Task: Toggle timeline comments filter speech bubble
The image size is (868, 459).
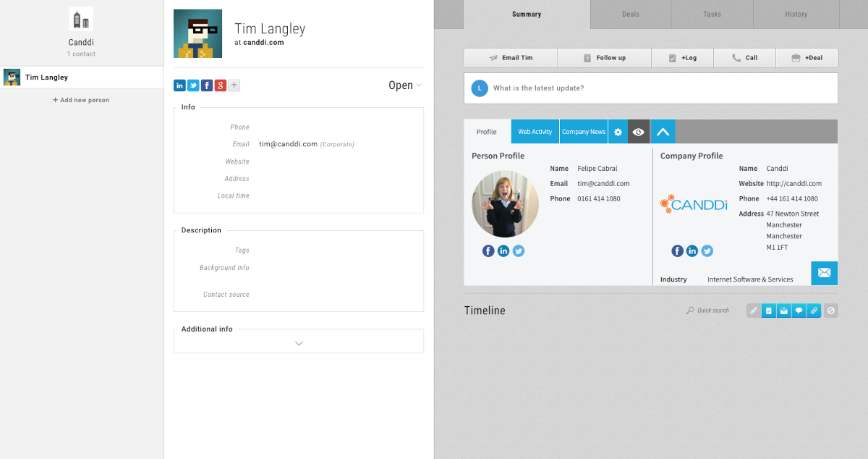Action: pos(799,311)
